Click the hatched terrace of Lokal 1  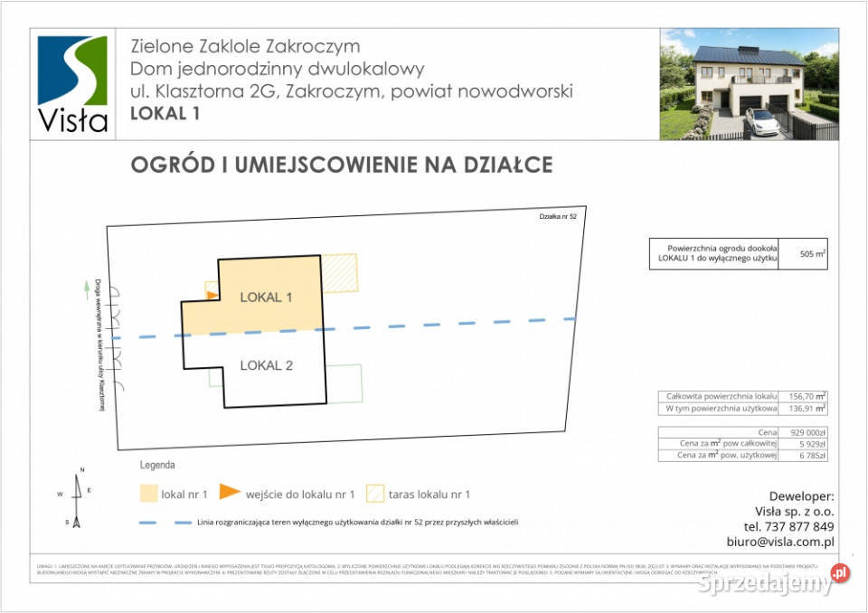click(x=339, y=272)
